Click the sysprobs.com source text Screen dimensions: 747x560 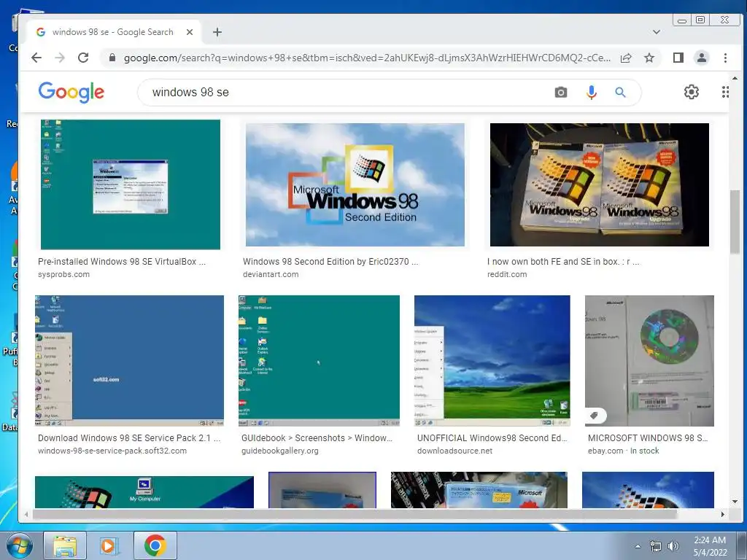(64, 274)
